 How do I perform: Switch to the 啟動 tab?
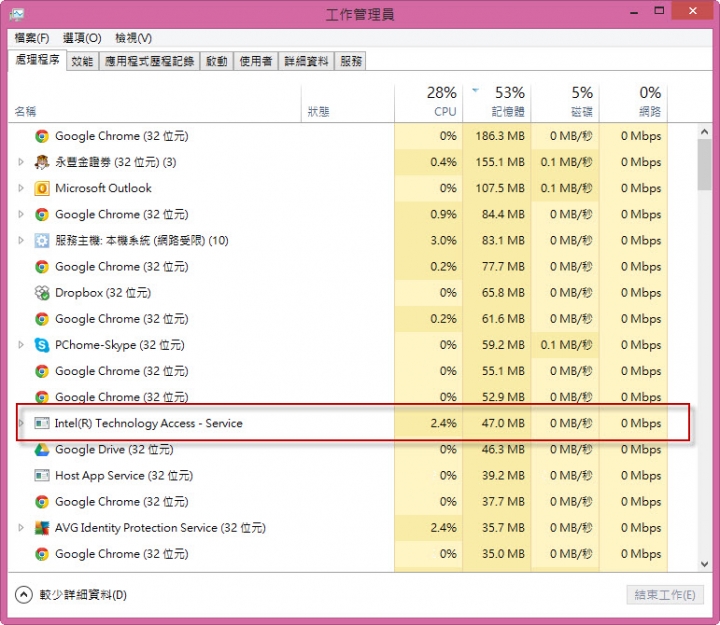click(216, 61)
